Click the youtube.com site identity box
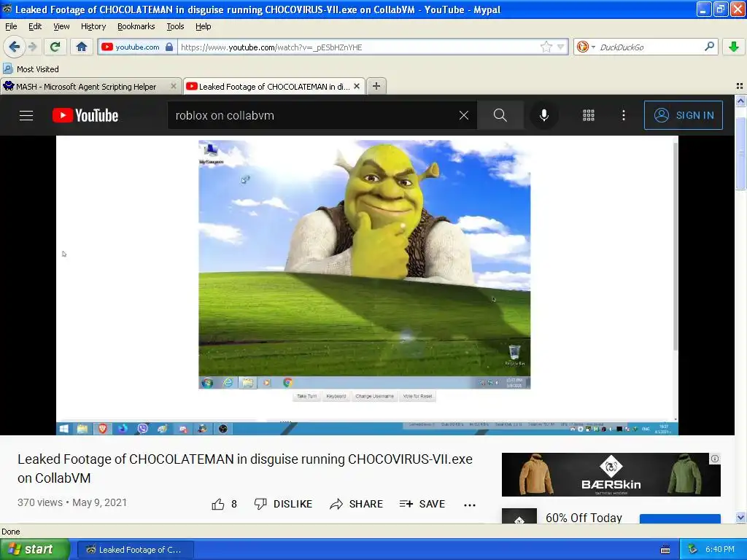This screenshot has height=560, width=747. point(137,47)
